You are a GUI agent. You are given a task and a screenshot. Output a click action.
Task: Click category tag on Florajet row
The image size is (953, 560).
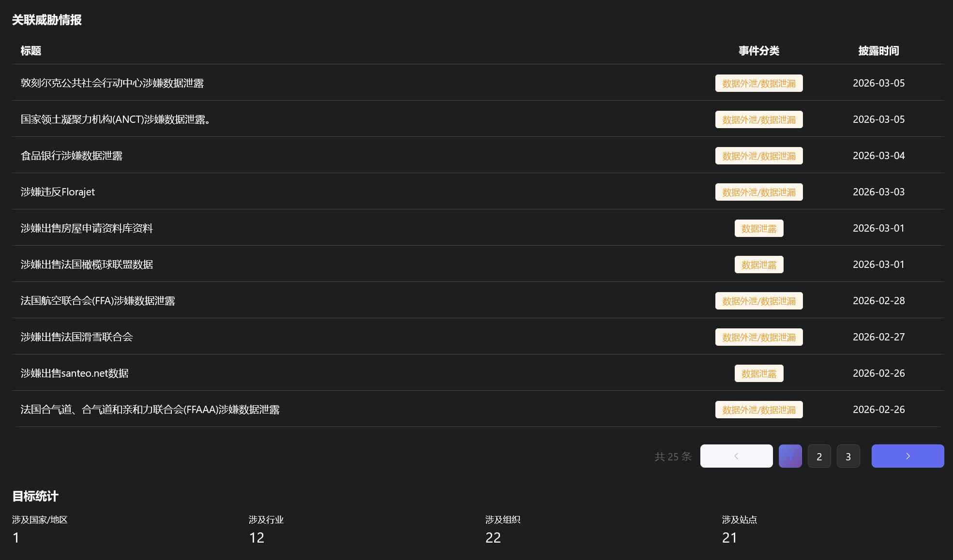(758, 192)
